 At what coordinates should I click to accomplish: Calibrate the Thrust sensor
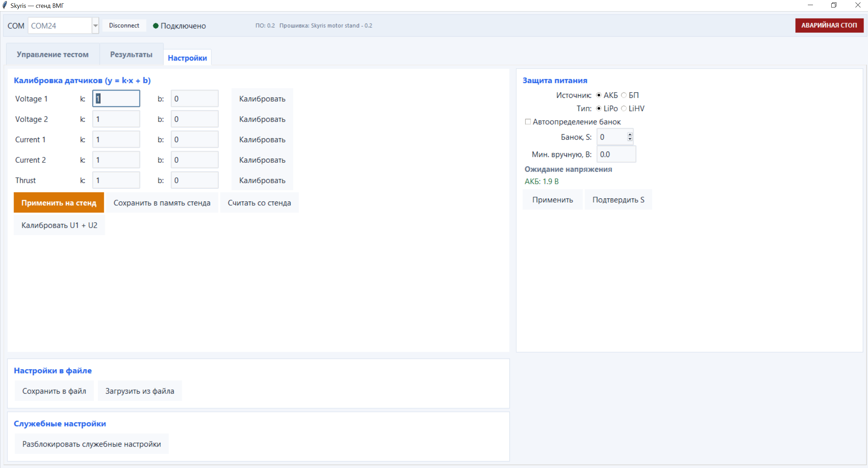tap(262, 180)
